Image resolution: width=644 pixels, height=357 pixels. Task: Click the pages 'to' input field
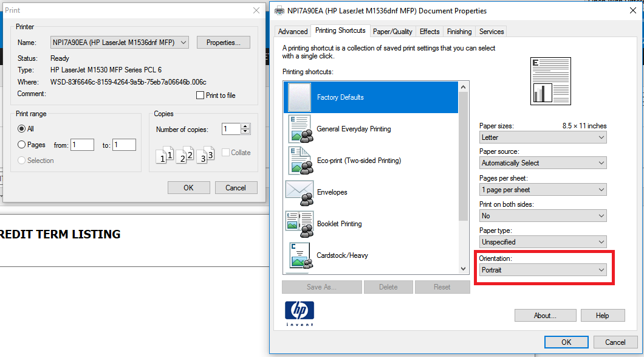124,145
